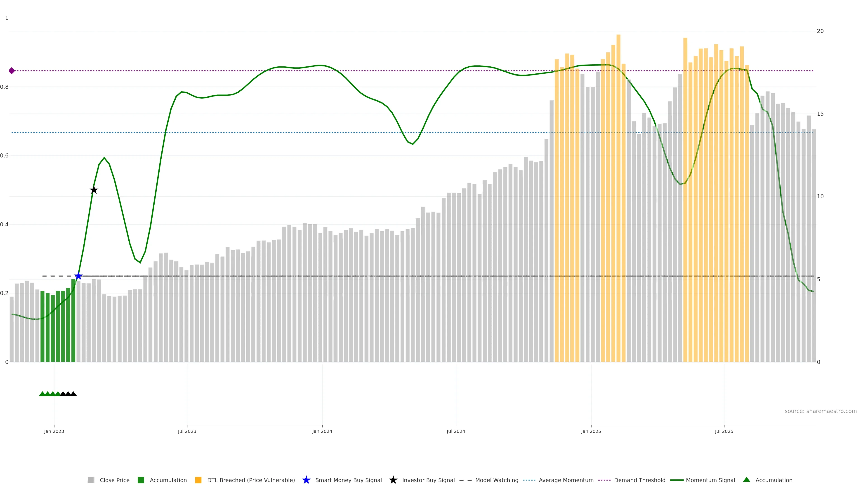Click the black star icon in the legend

[x=393, y=480]
